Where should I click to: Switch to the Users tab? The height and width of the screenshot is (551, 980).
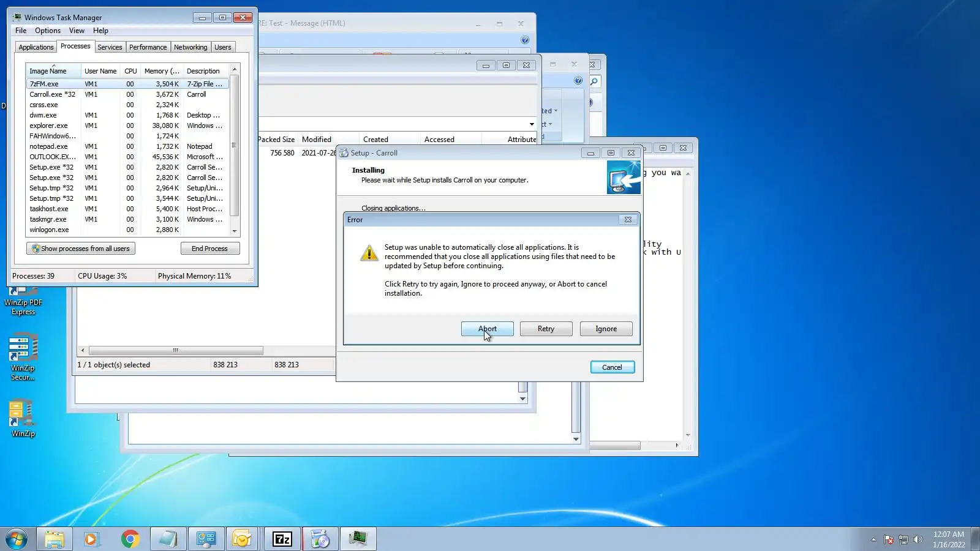pos(223,47)
